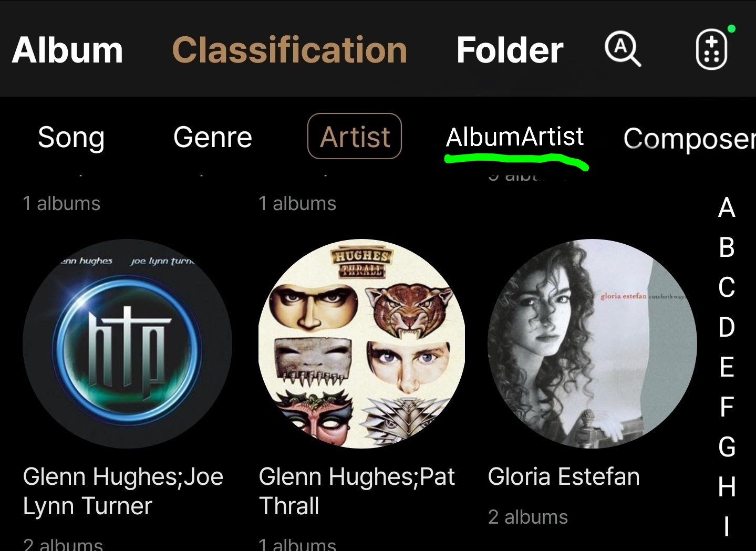Jump to letter D in index

[x=727, y=327]
